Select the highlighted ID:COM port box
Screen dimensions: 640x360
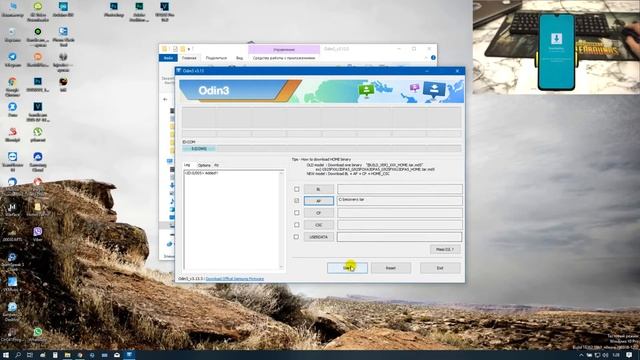tap(199, 149)
